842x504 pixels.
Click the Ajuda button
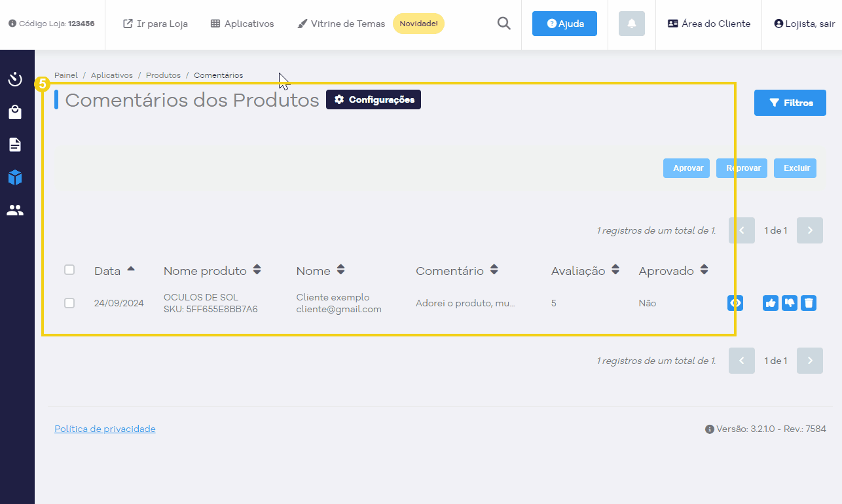click(564, 24)
